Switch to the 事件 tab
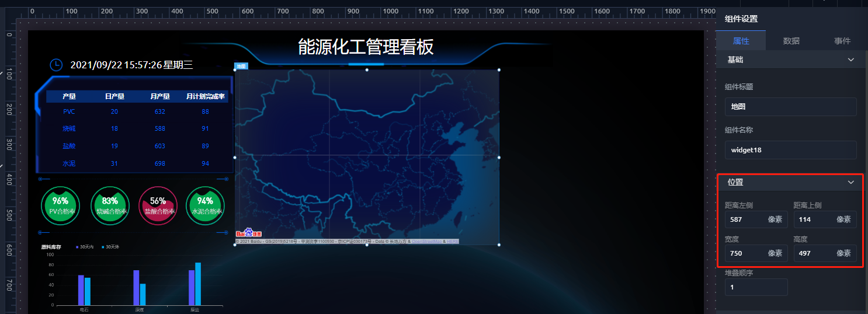Screen dimensions: 868x314 (x=842, y=41)
